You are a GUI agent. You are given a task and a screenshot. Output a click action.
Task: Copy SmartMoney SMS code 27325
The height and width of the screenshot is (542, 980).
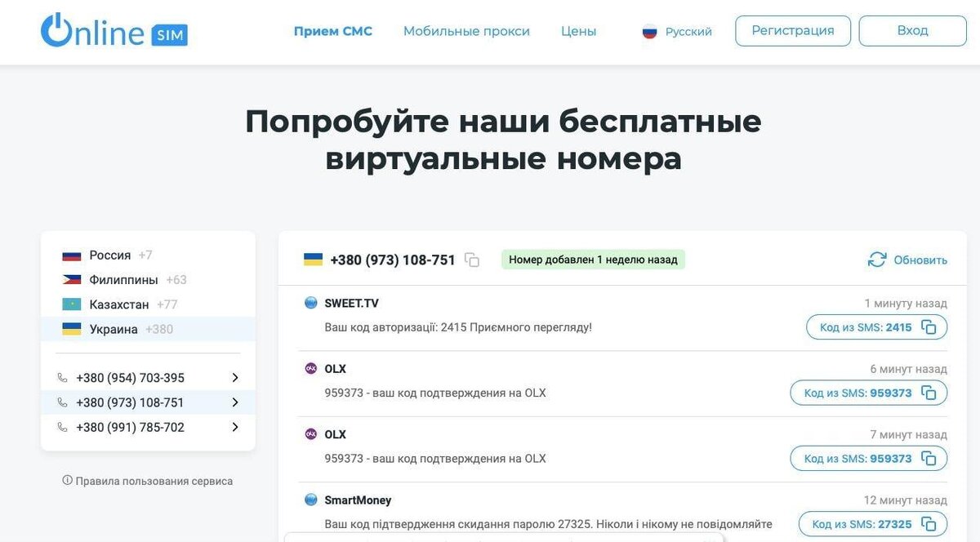929,524
